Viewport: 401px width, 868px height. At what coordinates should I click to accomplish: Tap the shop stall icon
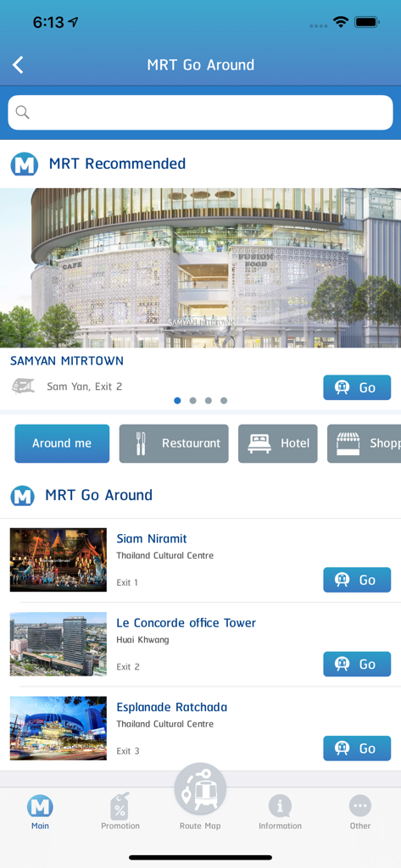tap(348, 443)
